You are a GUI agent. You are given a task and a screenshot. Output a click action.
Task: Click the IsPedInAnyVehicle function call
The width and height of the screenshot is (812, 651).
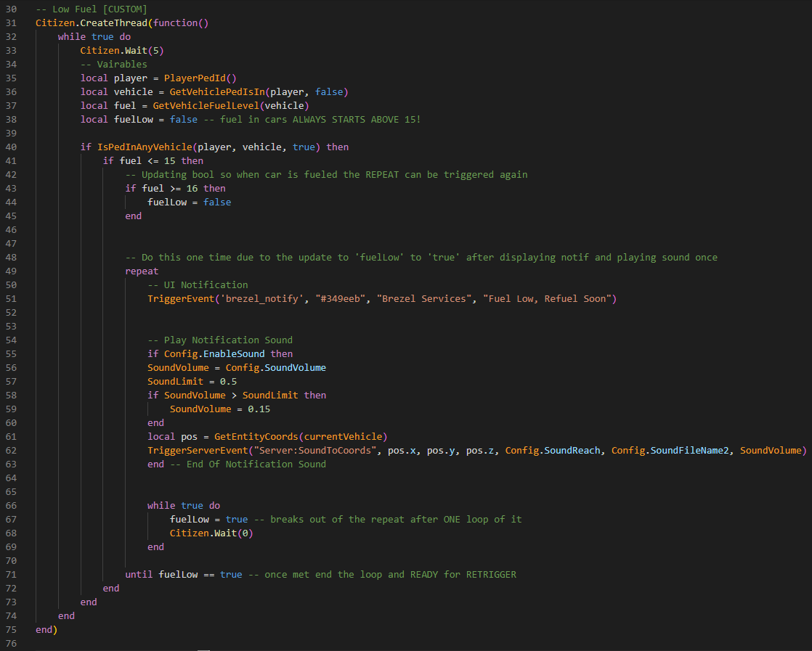[x=145, y=147]
